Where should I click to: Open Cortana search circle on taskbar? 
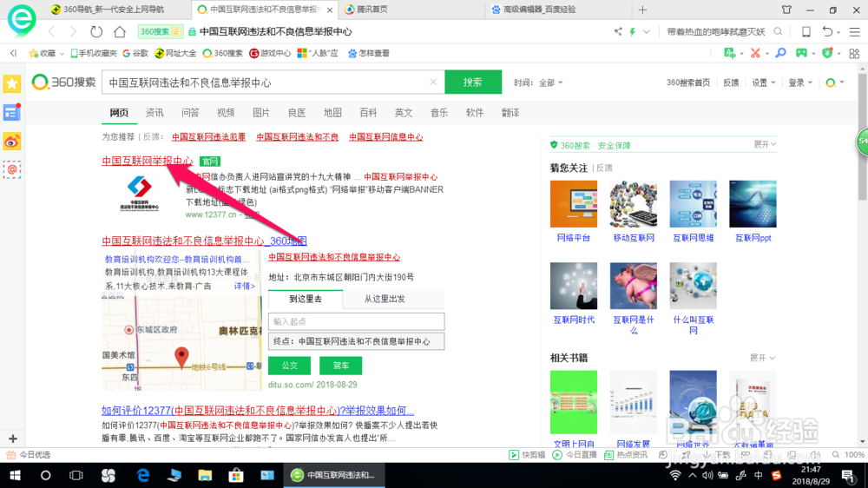[45, 475]
